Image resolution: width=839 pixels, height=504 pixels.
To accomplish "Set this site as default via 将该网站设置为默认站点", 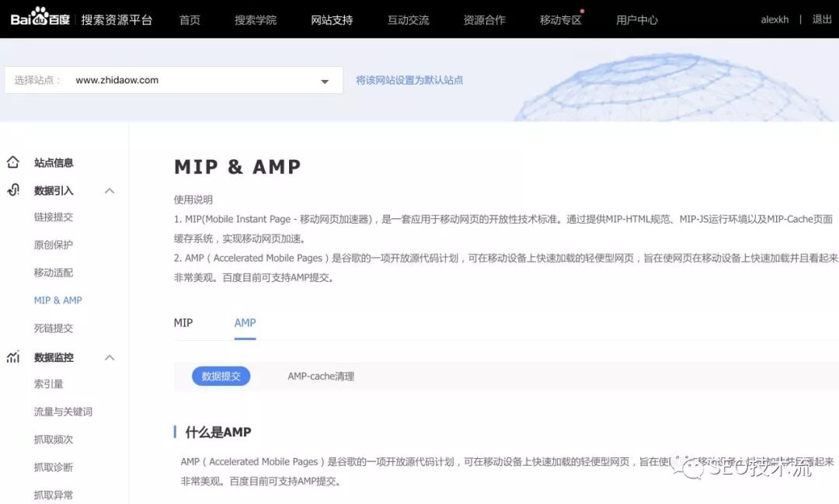I will tap(409, 80).
